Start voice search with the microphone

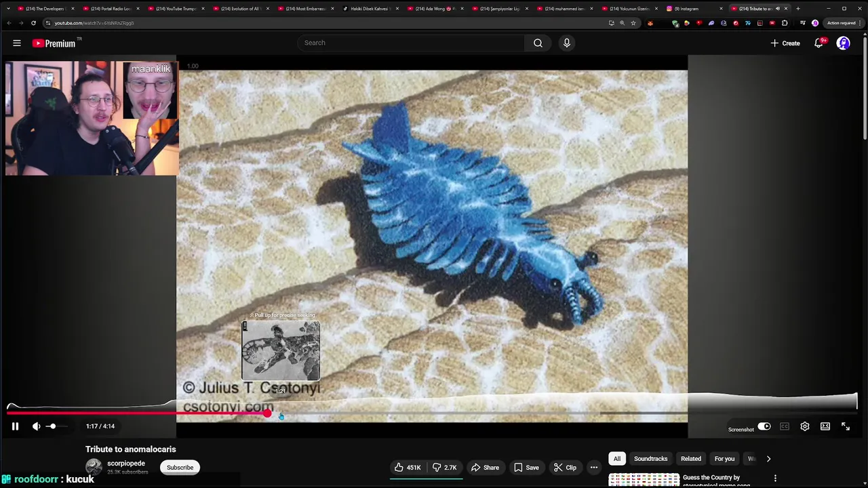point(567,43)
